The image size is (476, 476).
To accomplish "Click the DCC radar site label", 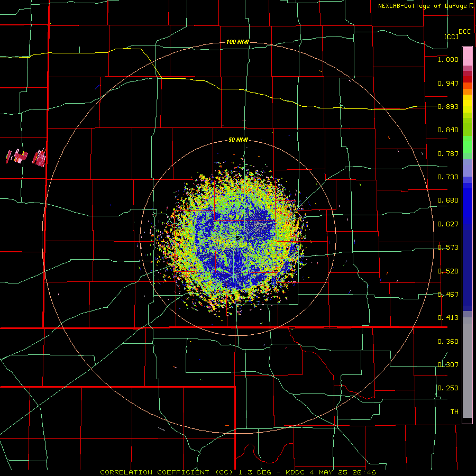I will click(x=464, y=32).
